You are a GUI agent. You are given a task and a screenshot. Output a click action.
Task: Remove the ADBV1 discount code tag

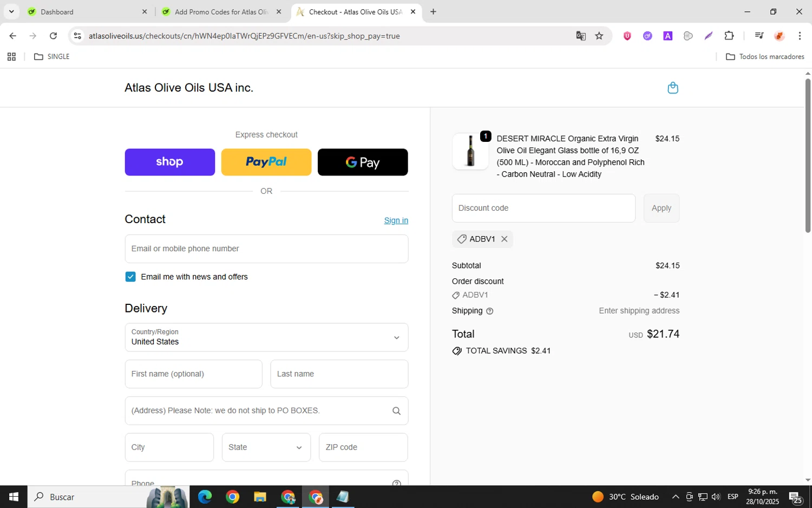coord(504,239)
